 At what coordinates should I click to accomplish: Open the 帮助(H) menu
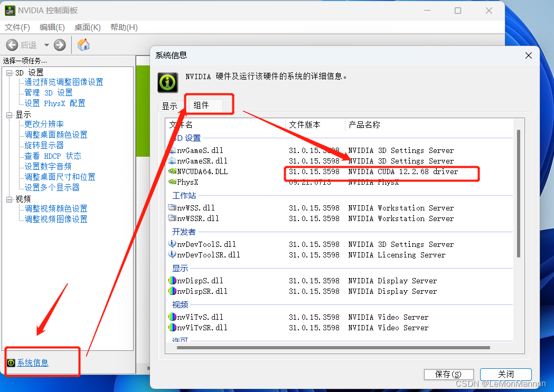pyautogui.click(x=124, y=27)
